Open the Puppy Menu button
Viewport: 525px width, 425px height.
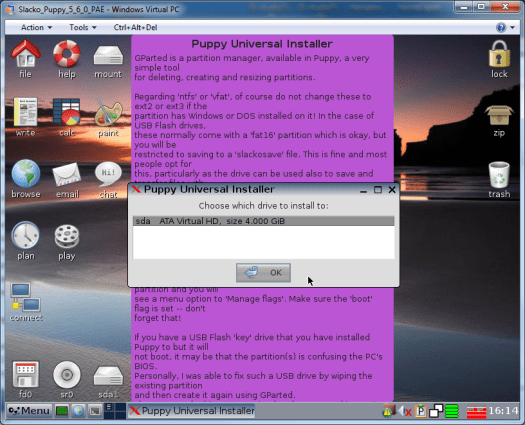coord(29,411)
